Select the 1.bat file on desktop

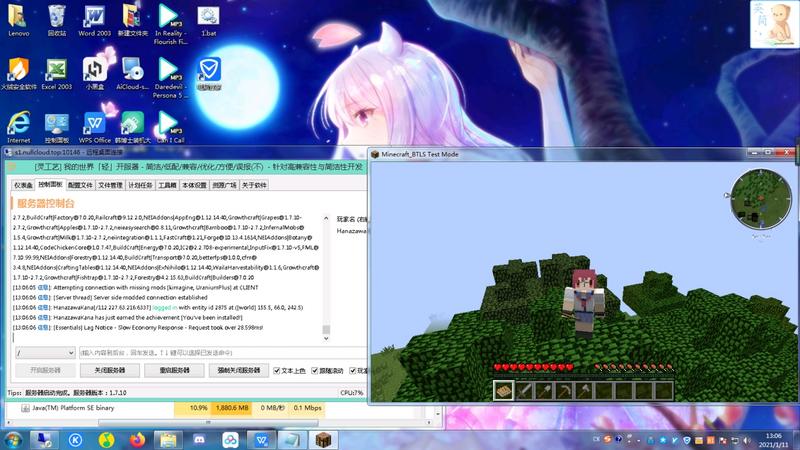pos(208,20)
